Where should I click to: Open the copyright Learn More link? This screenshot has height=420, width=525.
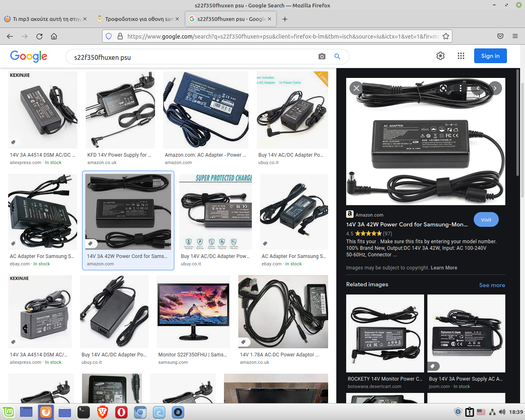(444, 267)
